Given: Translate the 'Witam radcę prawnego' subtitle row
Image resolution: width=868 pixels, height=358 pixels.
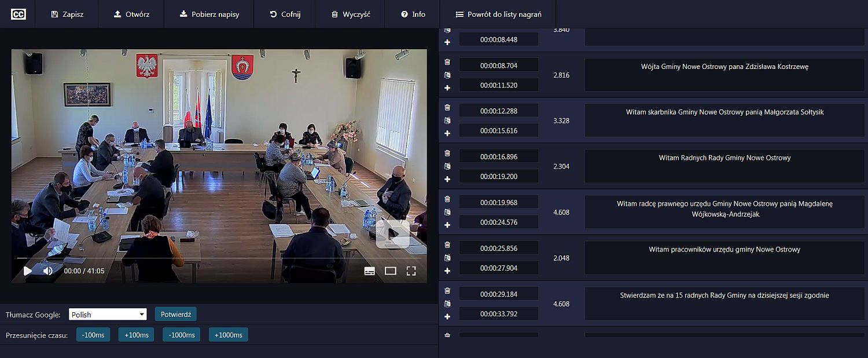Looking at the screenshot, I should [x=447, y=212].
